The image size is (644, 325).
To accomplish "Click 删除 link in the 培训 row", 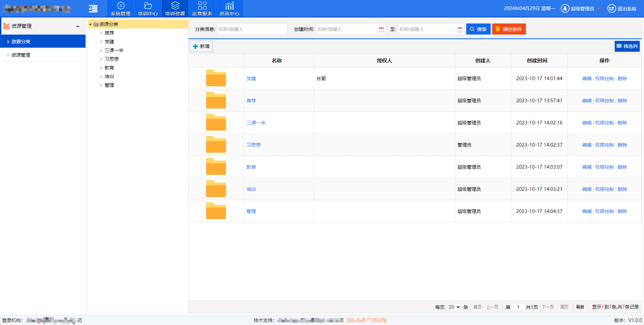I will 622,189.
